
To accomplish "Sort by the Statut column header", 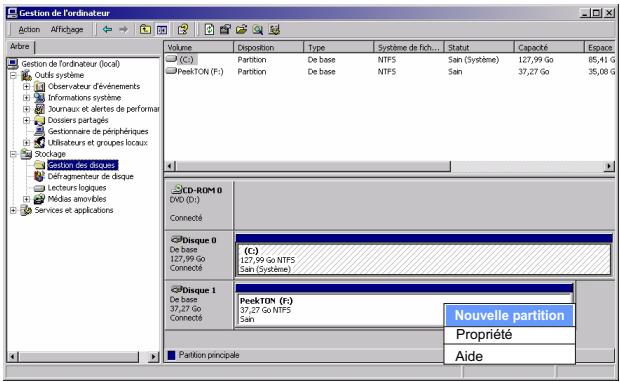I will (x=479, y=47).
